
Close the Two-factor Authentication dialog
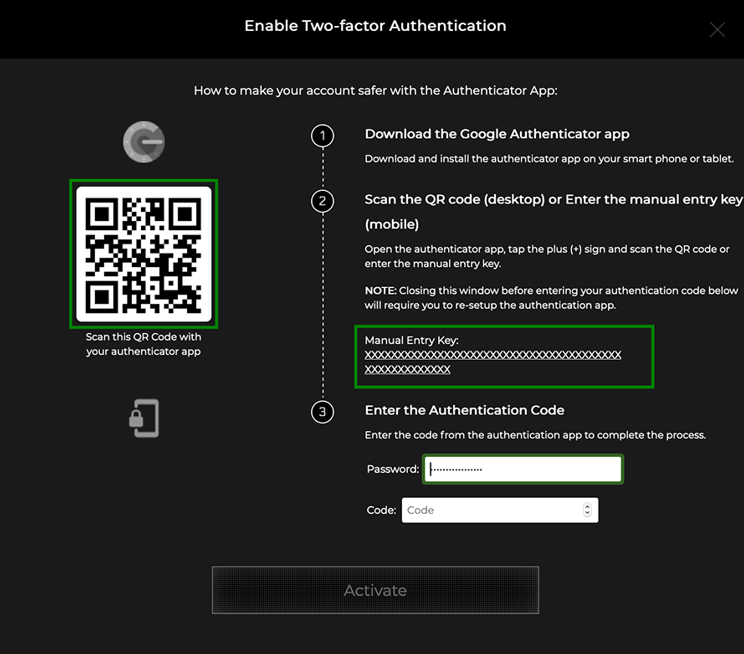click(717, 30)
